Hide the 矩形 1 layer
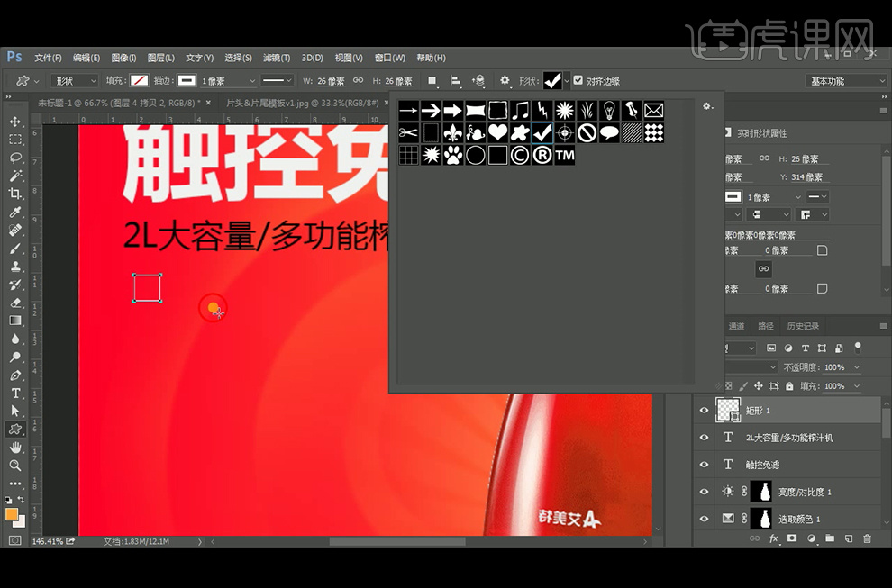The image size is (892, 588). point(704,410)
